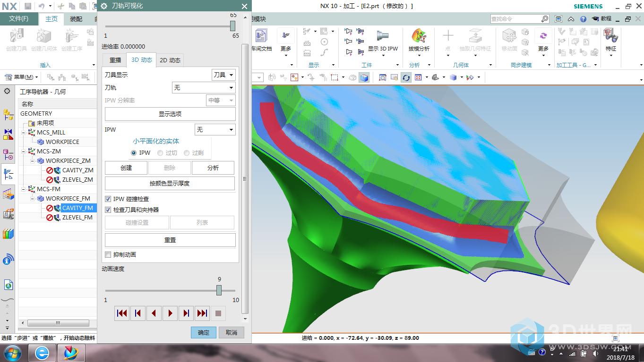Click the Display Options (显示选项) button
Viewport: 644px width, 362px height.
tap(170, 114)
